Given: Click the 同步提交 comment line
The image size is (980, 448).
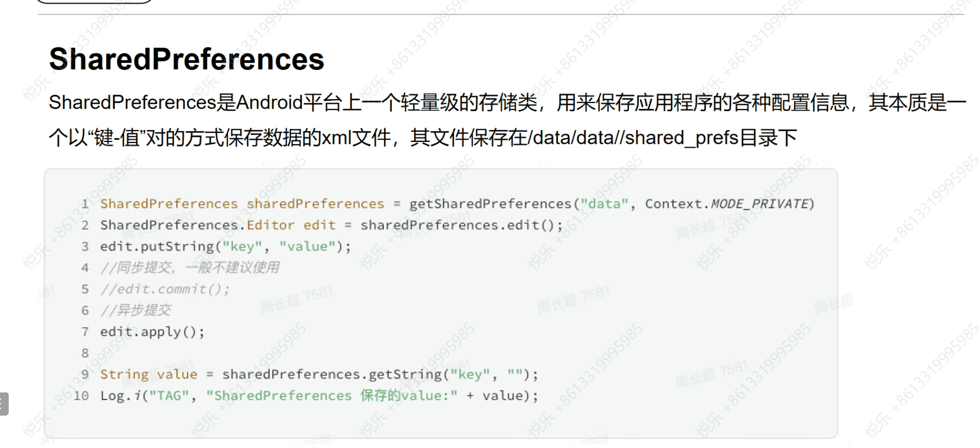Looking at the screenshot, I should pos(190,268).
